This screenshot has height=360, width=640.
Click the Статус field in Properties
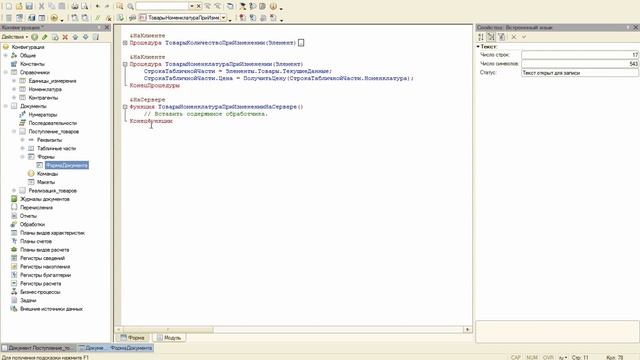580,73
